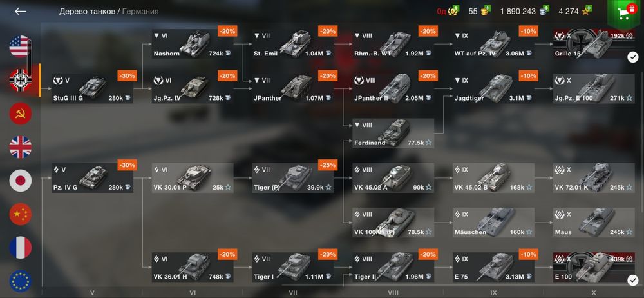
Task: Select the Tiger (P) tank node
Action: click(x=293, y=178)
